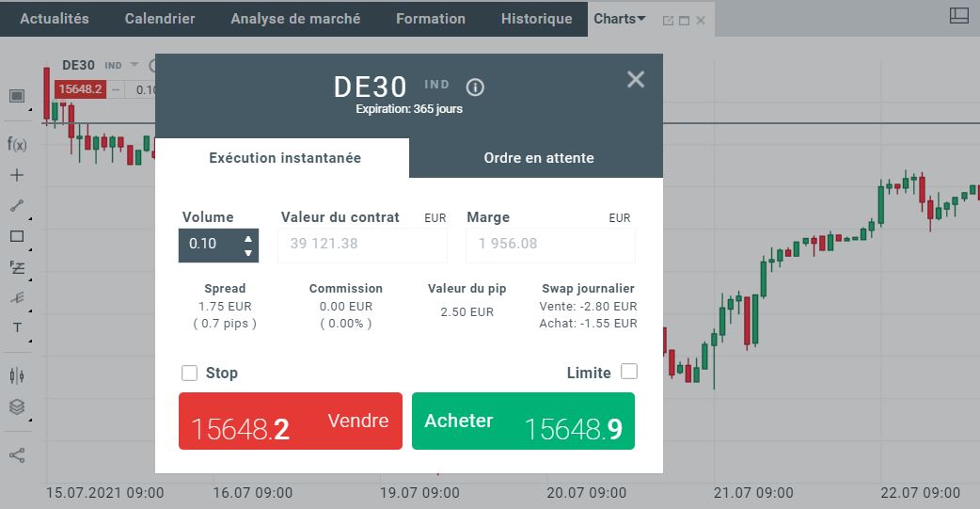Enable the Stop checkbox
The width and height of the screenshot is (980, 509).
coord(189,373)
